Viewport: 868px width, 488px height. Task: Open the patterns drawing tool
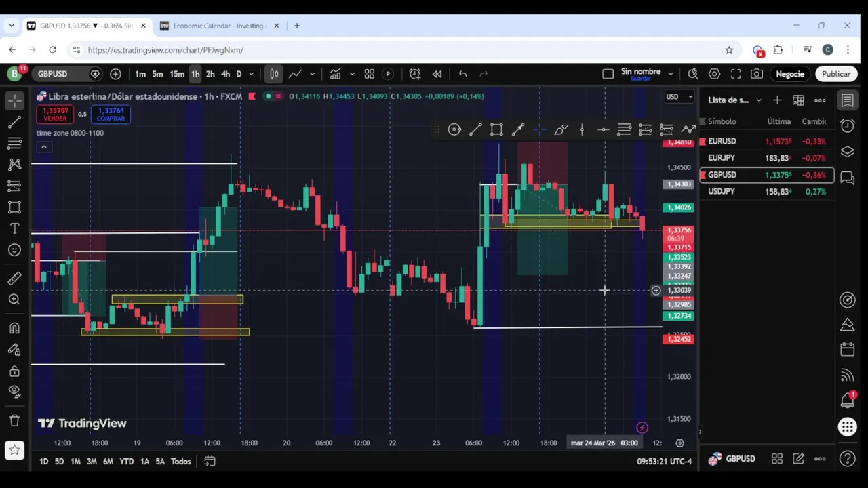(14, 164)
